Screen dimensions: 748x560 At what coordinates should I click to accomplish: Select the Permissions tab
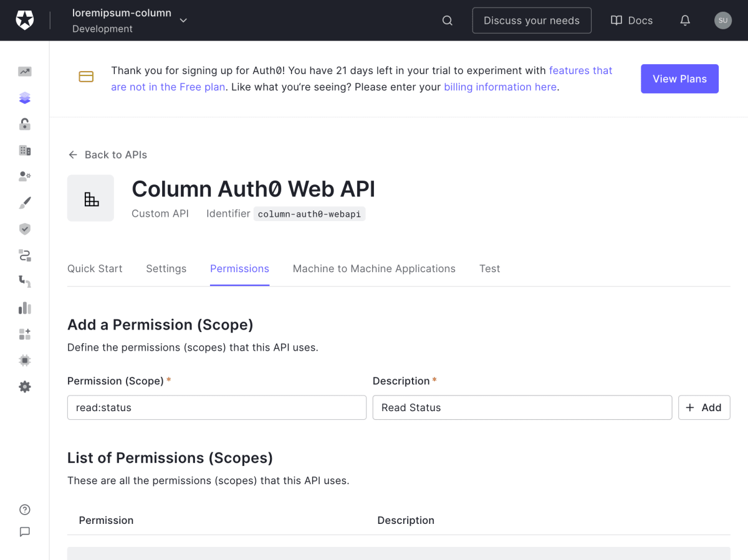coord(239,268)
